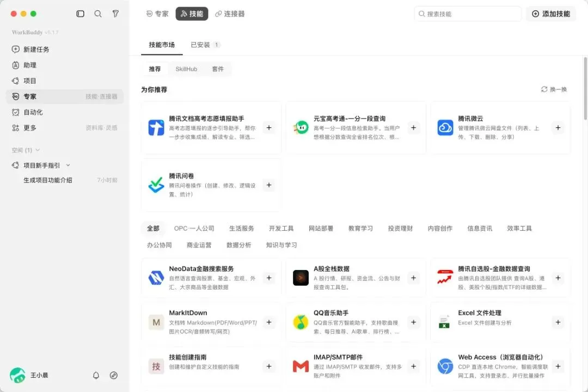The width and height of the screenshot is (588, 392).
Task: Add the IMAP/SMTP邮件 skill with plus button
Action: coord(413,366)
